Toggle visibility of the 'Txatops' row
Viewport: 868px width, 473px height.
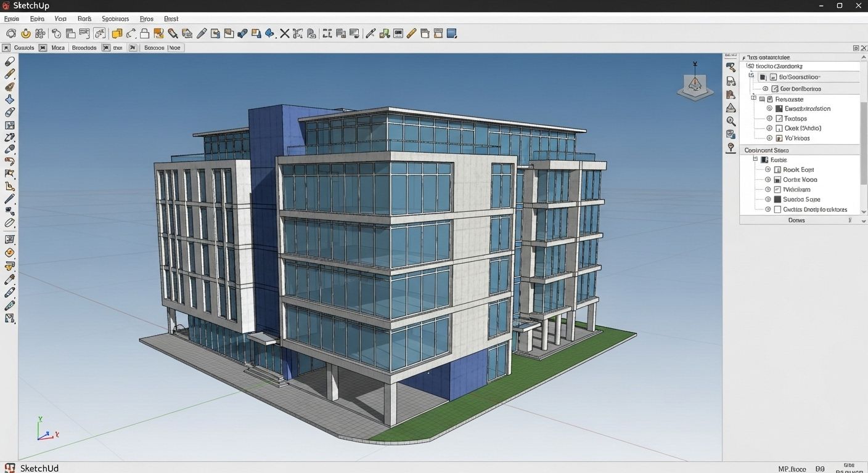point(769,118)
